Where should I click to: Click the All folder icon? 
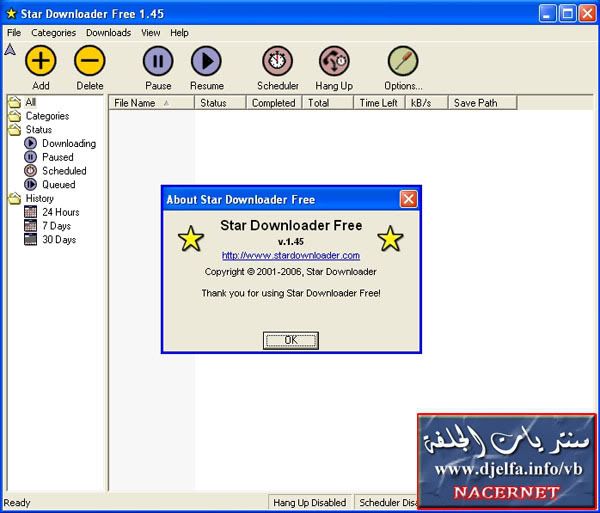pos(15,102)
